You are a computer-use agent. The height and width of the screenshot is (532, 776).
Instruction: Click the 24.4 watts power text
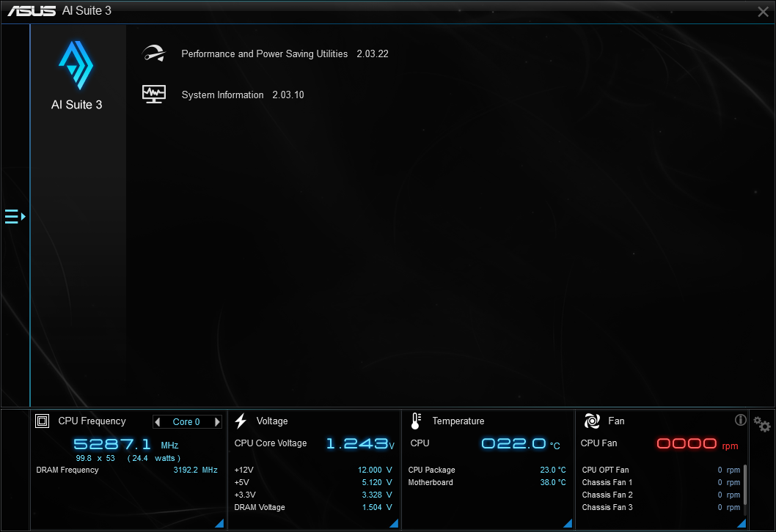[153, 458]
